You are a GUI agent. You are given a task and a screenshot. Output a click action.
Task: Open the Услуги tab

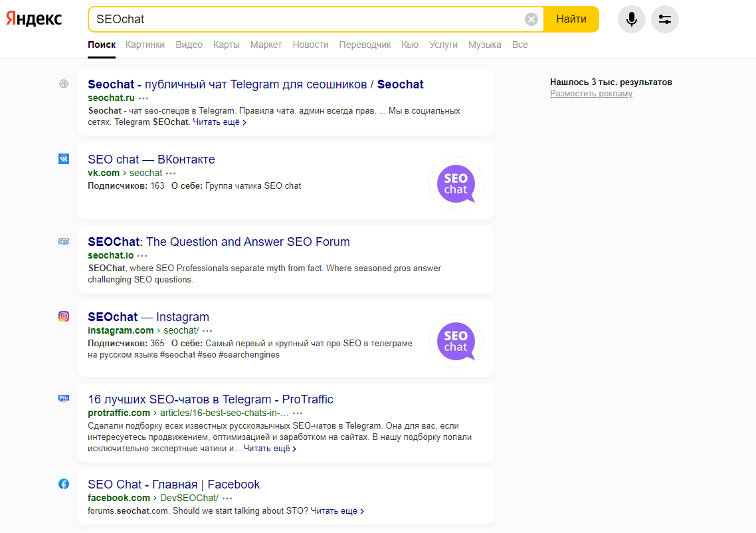click(x=443, y=45)
